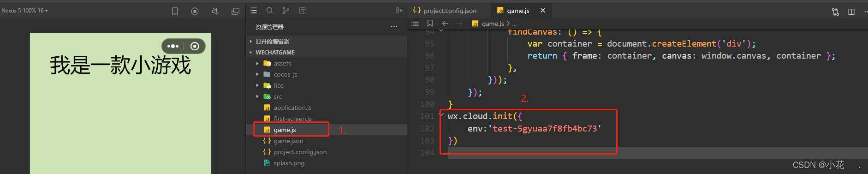The width and height of the screenshot is (868, 174).
Task: Click the detach simulator window icon
Action: [235, 11]
